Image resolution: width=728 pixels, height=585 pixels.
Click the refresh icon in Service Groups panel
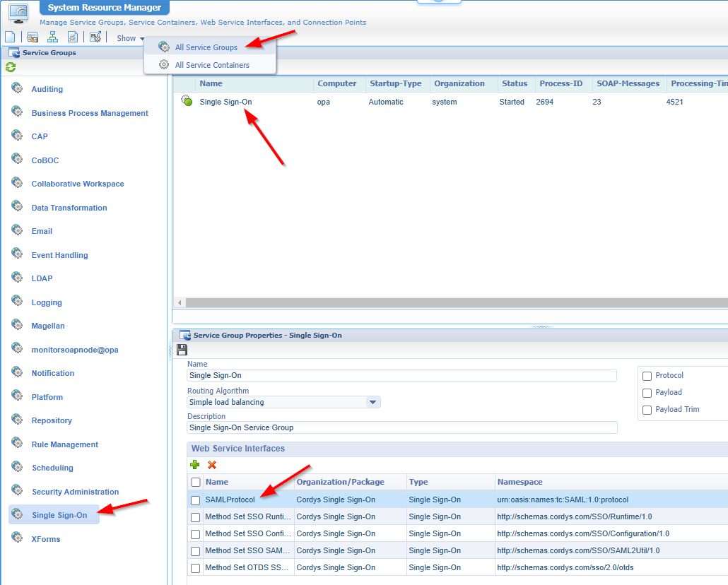click(x=11, y=66)
